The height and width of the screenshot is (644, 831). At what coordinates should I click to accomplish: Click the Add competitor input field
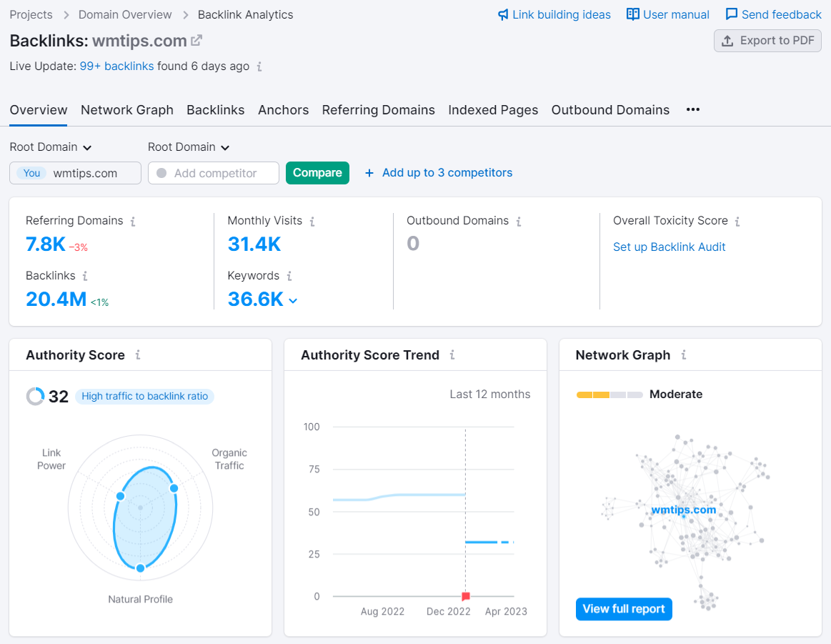tap(214, 173)
